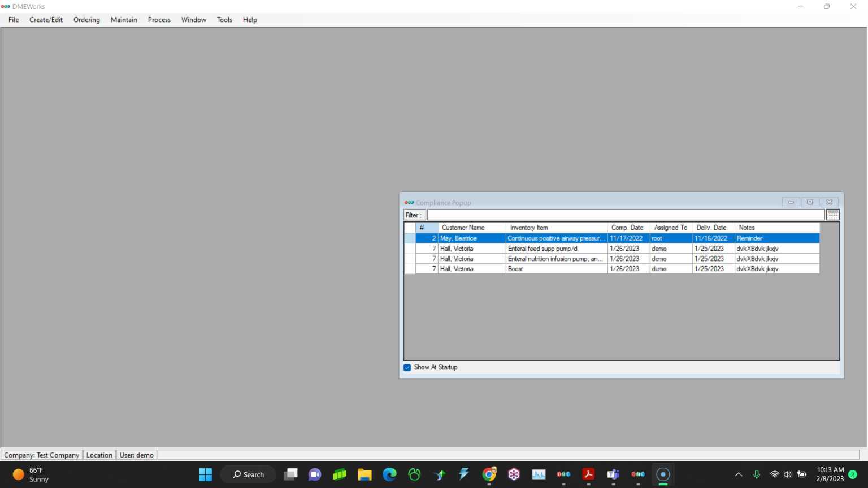This screenshot has width=868, height=488.
Task: Show hidden system tray icons chevron
Action: (x=738, y=474)
